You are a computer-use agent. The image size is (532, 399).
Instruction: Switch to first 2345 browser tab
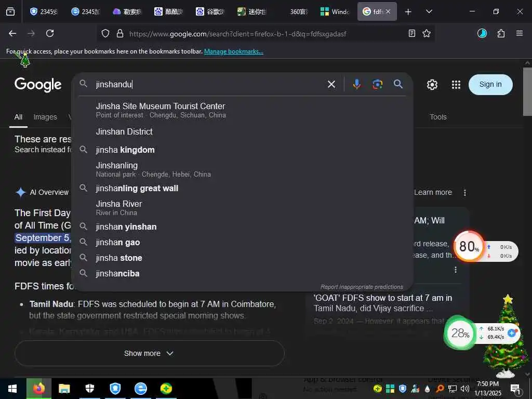pos(44,11)
